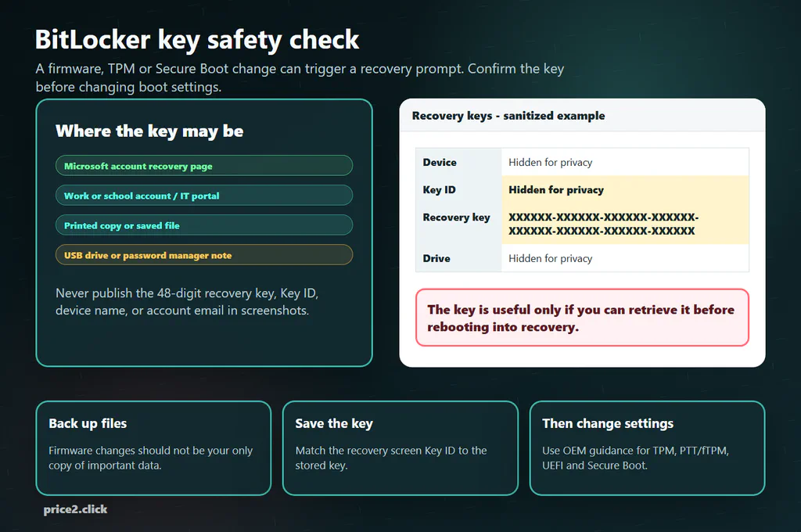Click the firmware, TPM or Secure Boot subtitle
The height and width of the screenshot is (532, 801).
pos(300,77)
